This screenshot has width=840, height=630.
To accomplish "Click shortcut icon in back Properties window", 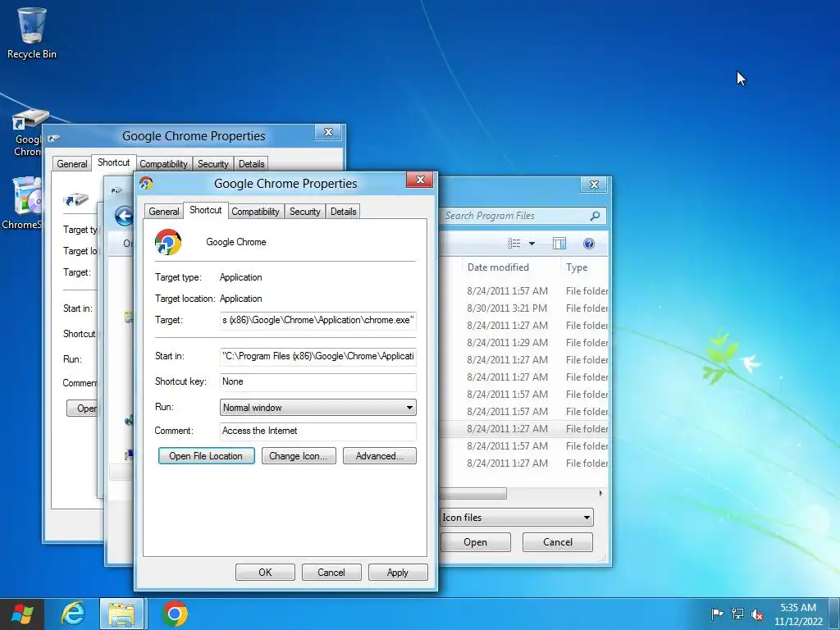I will 75,200.
